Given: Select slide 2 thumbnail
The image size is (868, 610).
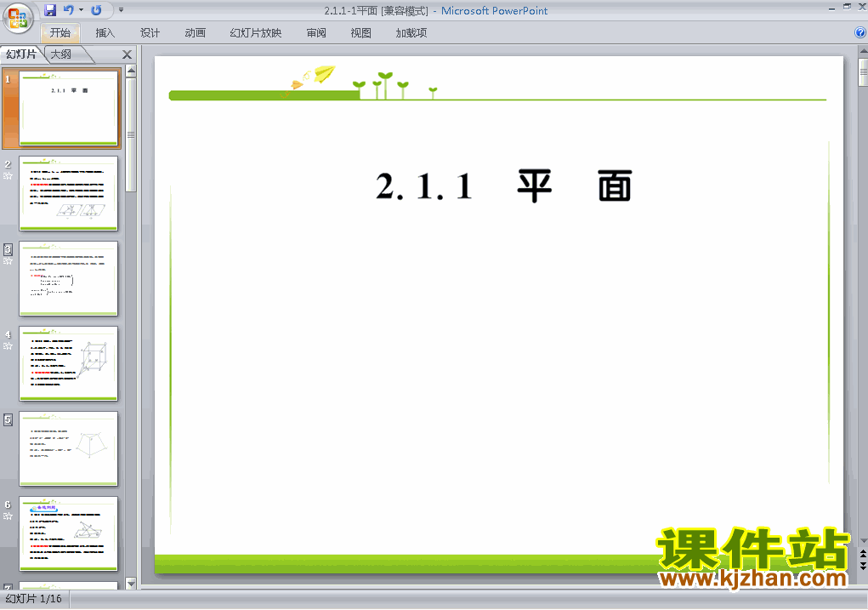Looking at the screenshot, I should (x=69, y=193).
